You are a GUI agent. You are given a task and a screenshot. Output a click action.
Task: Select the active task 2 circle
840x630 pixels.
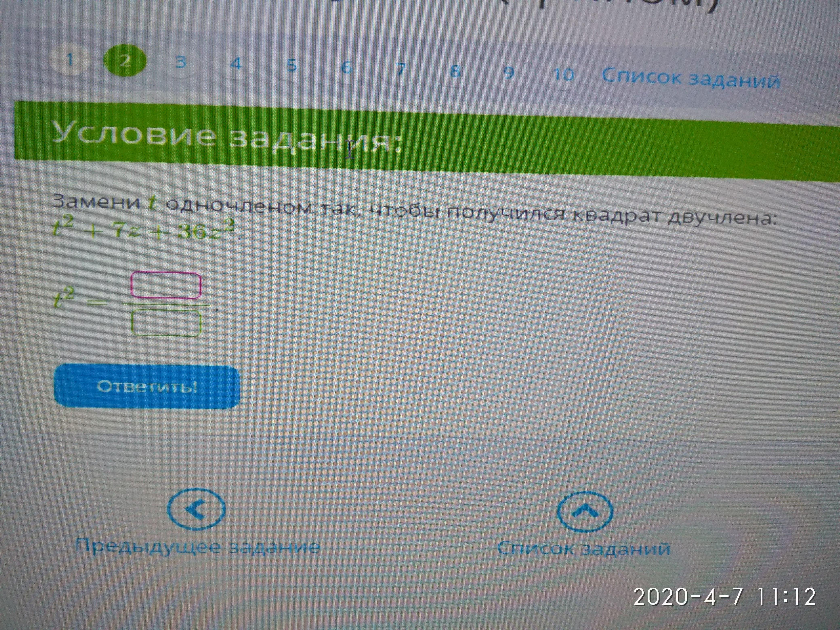(125, 61)
